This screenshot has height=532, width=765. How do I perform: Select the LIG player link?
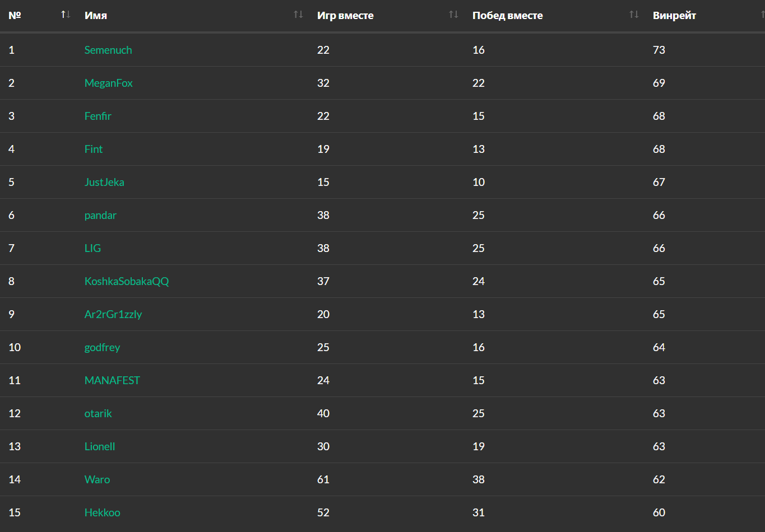tap(92, 248)
